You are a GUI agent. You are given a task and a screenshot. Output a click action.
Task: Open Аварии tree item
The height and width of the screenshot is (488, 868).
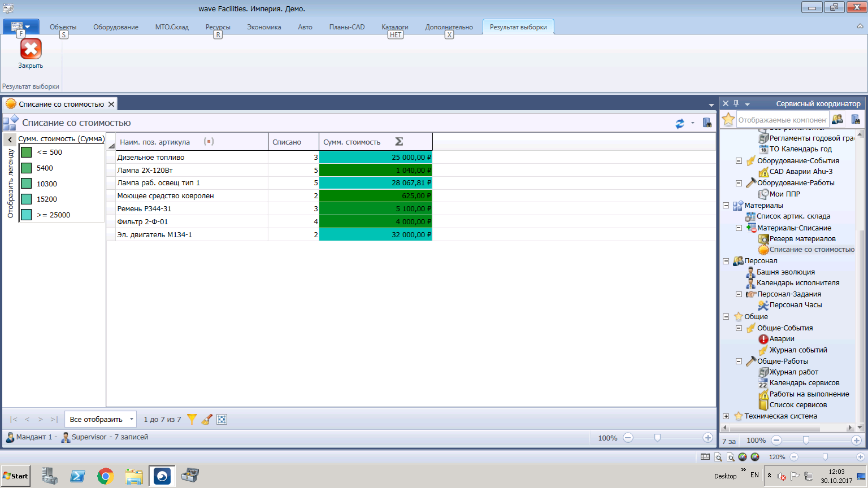click(782, 339)
